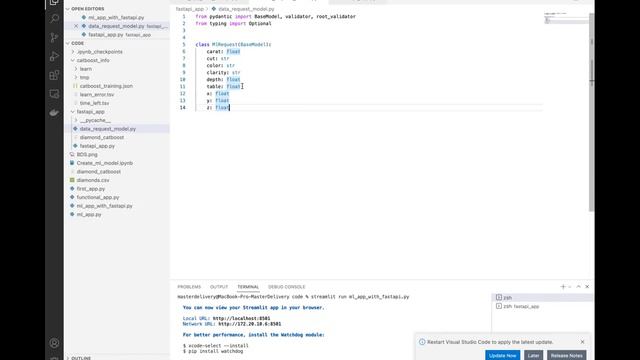Select the first zsh terminal session
The width and height of the screenshot is (640, 360).
[542, 298]
